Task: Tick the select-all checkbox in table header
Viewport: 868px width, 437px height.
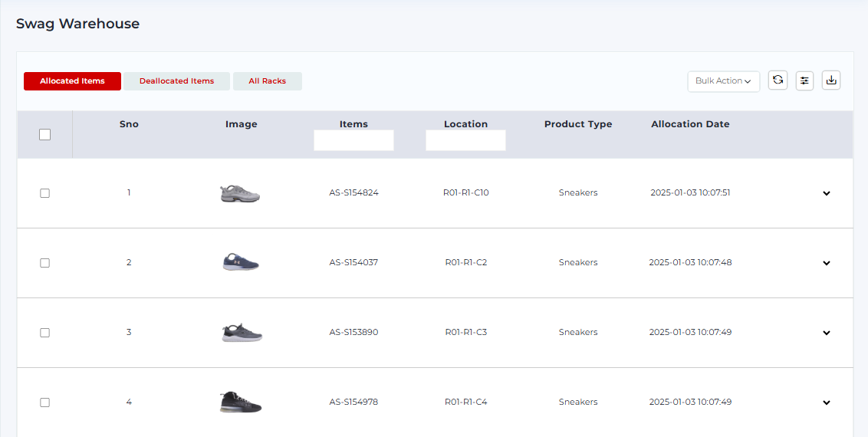Action: tap(44, 134)
